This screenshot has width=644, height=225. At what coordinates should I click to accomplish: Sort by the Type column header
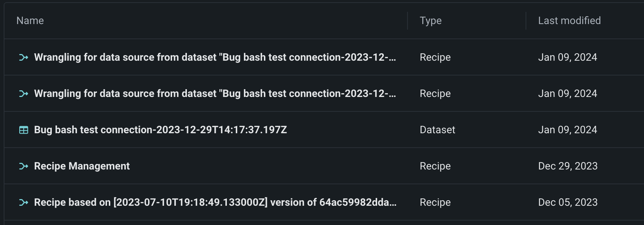[x=430, y=21]
